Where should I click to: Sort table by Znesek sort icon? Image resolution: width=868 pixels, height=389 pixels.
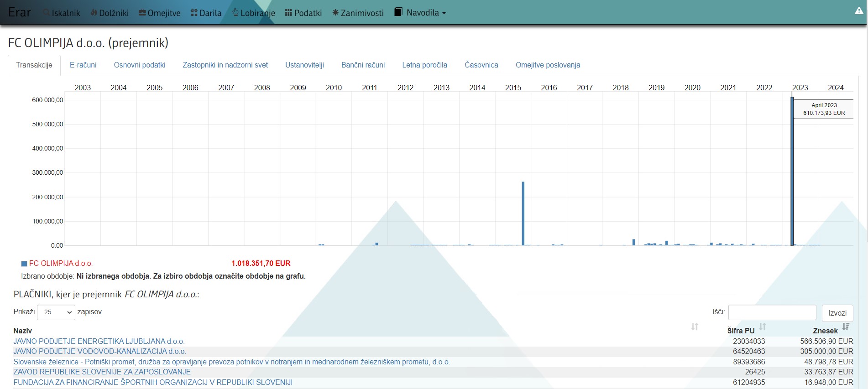846,327
